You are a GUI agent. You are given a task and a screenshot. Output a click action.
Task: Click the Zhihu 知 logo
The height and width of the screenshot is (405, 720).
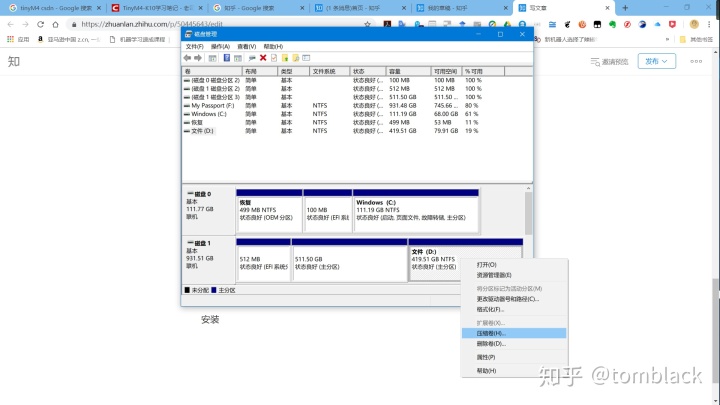[14, 62]
